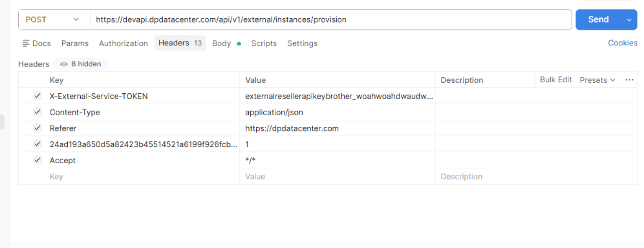Open the Cookies link
Image resolution: width=644 pixels, height=248 pixels.
(623, 43)
